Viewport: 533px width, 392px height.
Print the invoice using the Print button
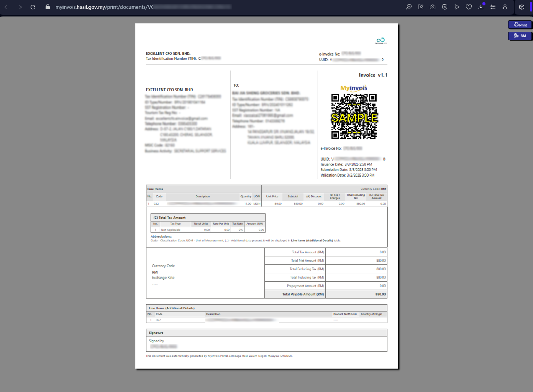[x=520, y=25]
